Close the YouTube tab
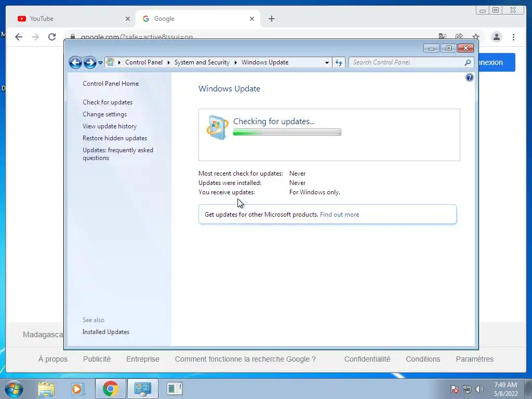Screen dimensions: 532x399 (x=128, y=19)
